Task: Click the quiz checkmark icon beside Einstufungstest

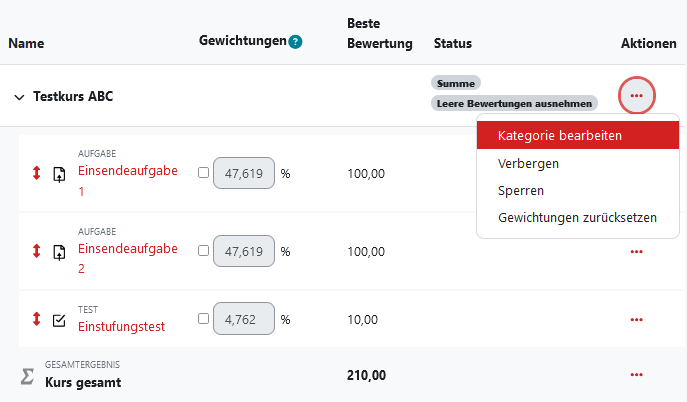Action: click(59, 321)
